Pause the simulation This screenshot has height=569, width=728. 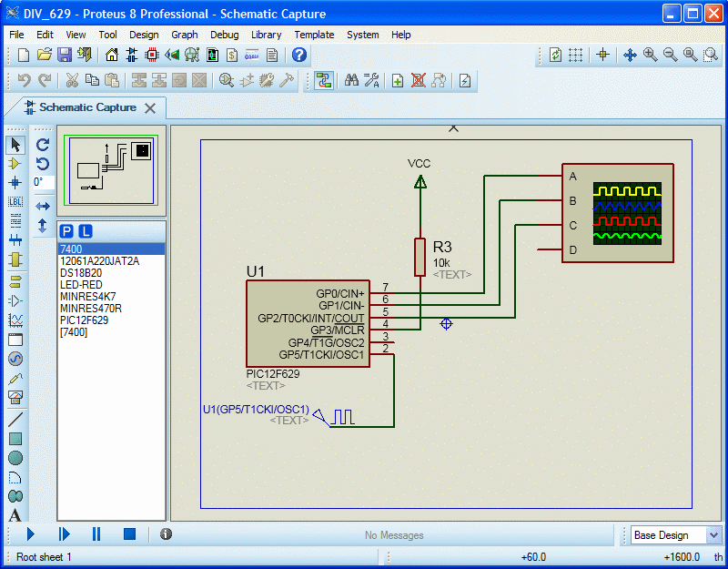[x=96, y=534]
